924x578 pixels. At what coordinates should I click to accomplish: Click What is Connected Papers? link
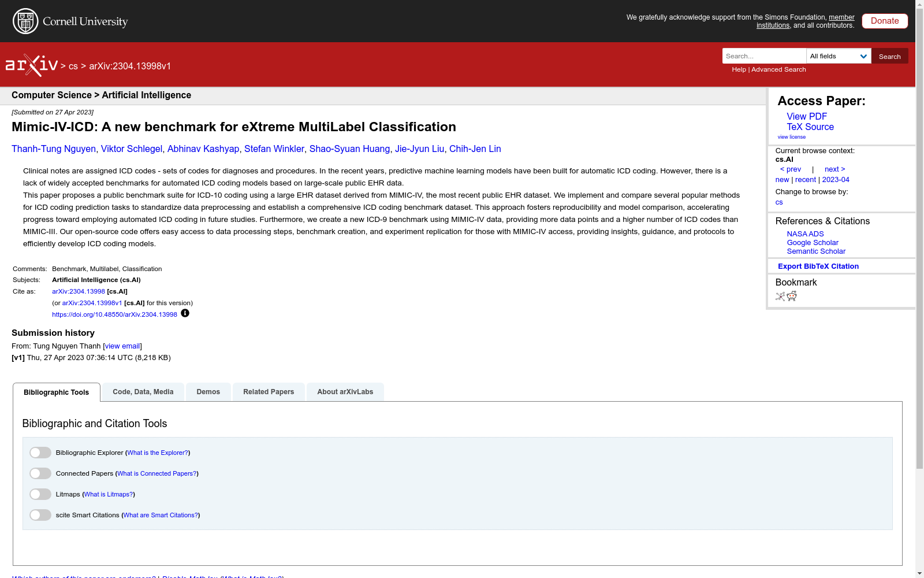157,473
